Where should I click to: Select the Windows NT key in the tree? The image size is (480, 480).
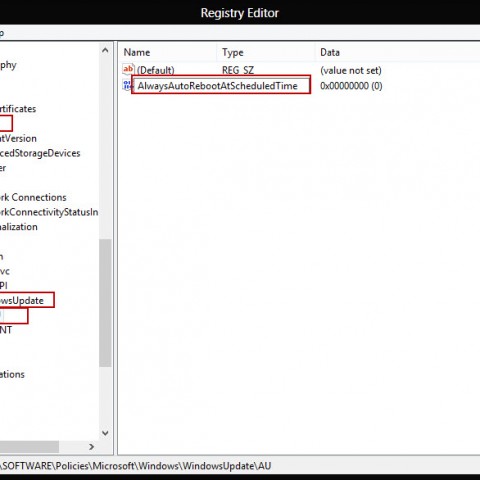coord(6,330)
